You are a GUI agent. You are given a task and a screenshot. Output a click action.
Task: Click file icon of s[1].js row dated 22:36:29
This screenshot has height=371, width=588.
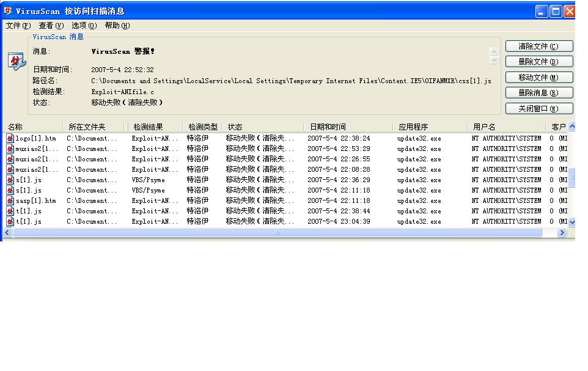tap(10, 180)
